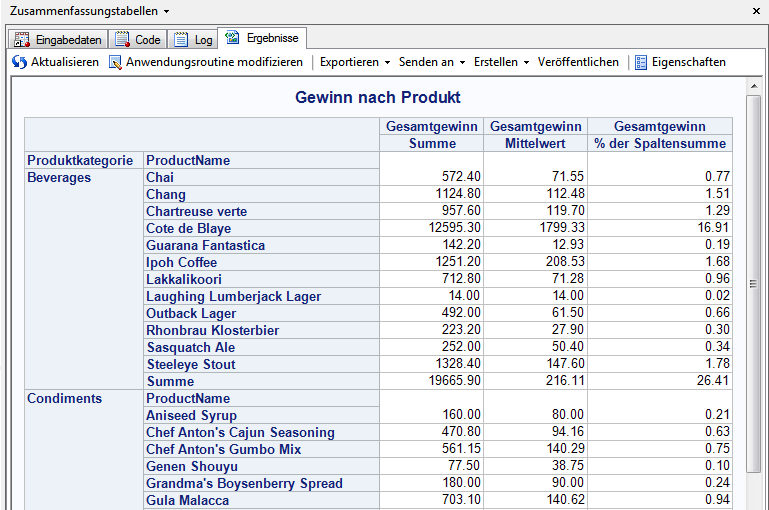Viewport: 769px width, 510px height.
Task: Click the vertical scrollbar thumb
Action: click(x=753, y=284)
